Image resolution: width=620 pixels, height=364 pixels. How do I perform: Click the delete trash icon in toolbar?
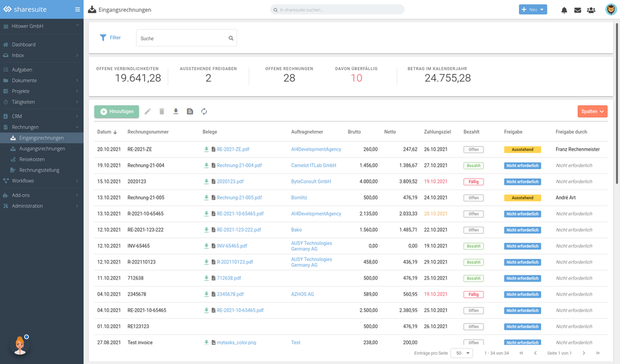(x=162, y=112)
